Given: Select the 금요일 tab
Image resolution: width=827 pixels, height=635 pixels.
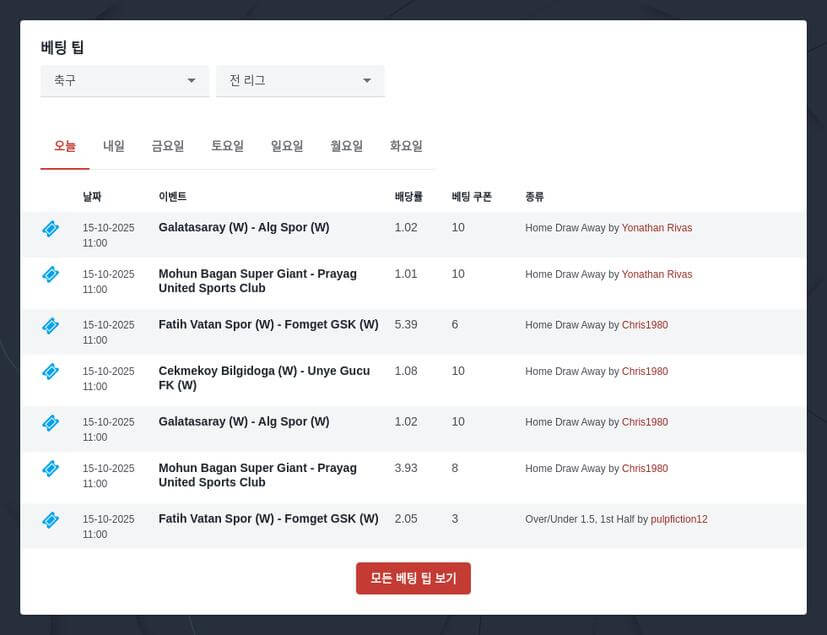Looking at the screenshot, I should (x=169, y=145).
